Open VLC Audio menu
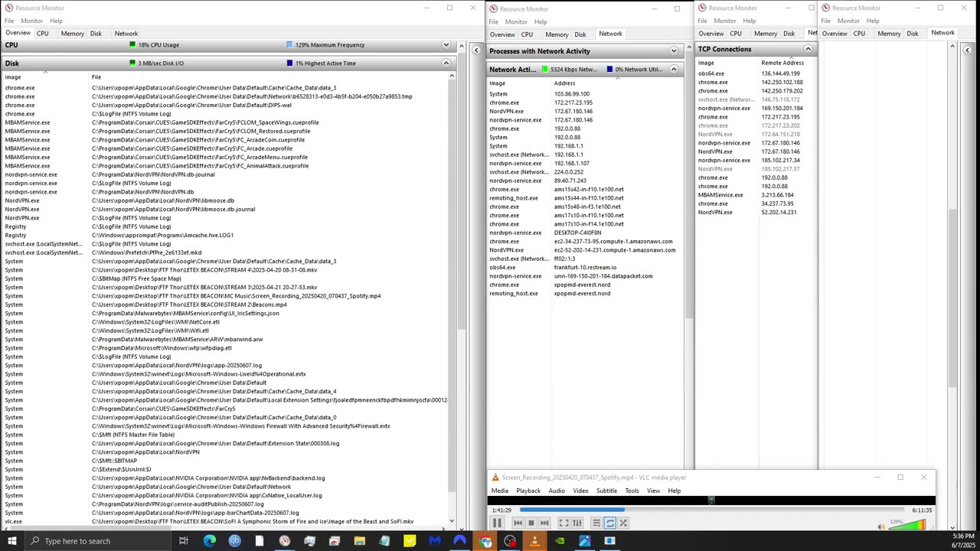Image resolution: width=980 pixels, height=551 pixels. pyautogui.click(x=557, y=491)
